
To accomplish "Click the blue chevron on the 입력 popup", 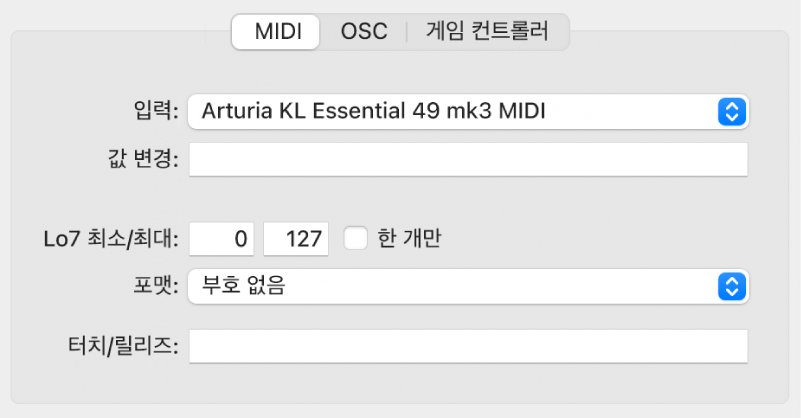I will 732,111.
